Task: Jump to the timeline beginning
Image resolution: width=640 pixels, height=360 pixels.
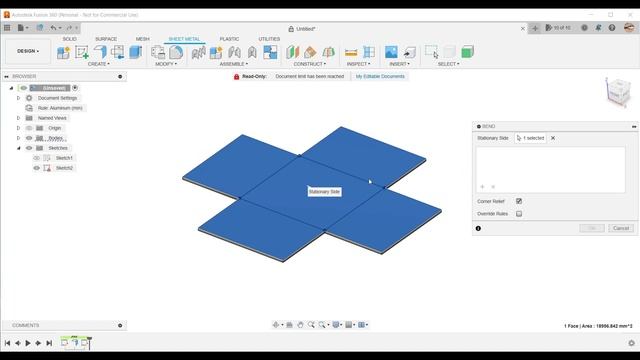Action: pos(7,343)
